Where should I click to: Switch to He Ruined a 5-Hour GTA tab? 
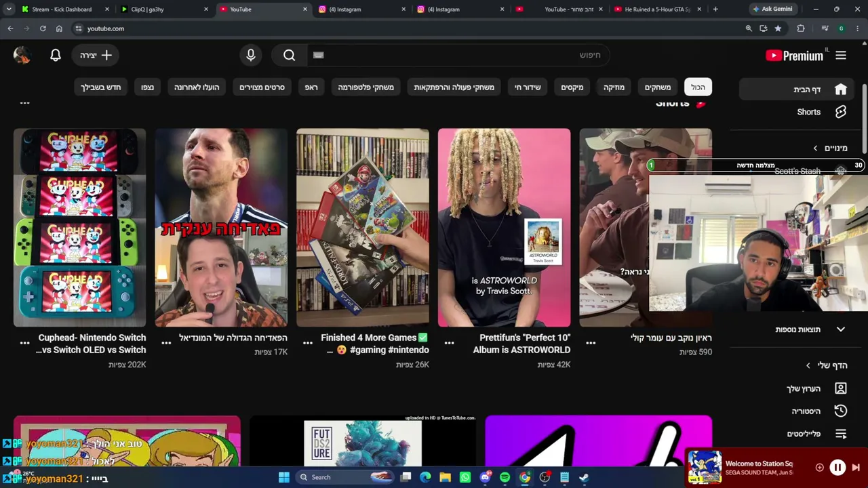click(x=657, y=9)
